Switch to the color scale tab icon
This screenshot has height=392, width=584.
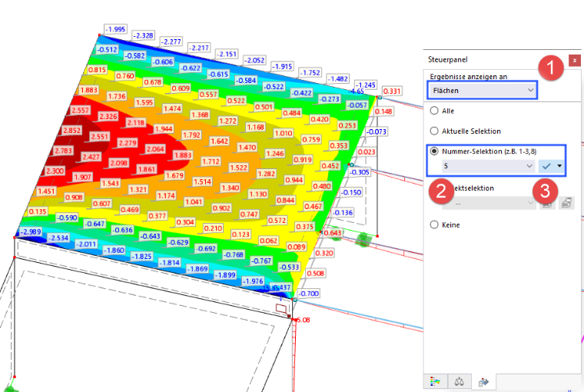pos(436,381)
